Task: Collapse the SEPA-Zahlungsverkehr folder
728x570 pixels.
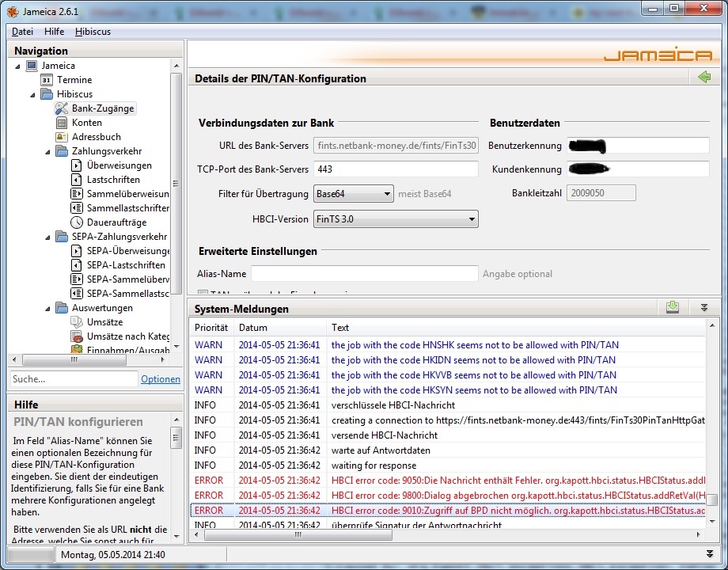Action: tap(47, 237)
